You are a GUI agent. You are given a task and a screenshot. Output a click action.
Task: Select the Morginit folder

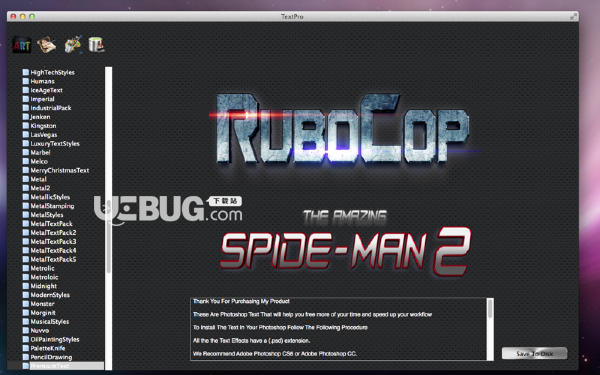tap(39, 313)
